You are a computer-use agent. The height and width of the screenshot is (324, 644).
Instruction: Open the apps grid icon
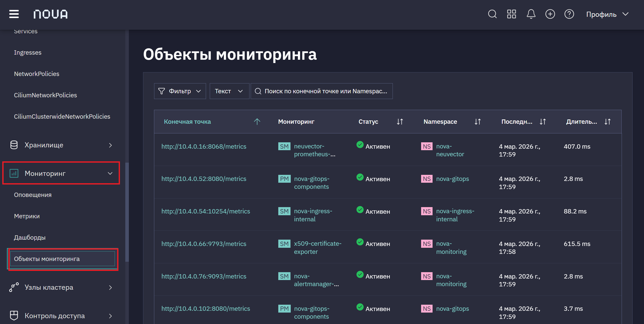tap(511, 14)
